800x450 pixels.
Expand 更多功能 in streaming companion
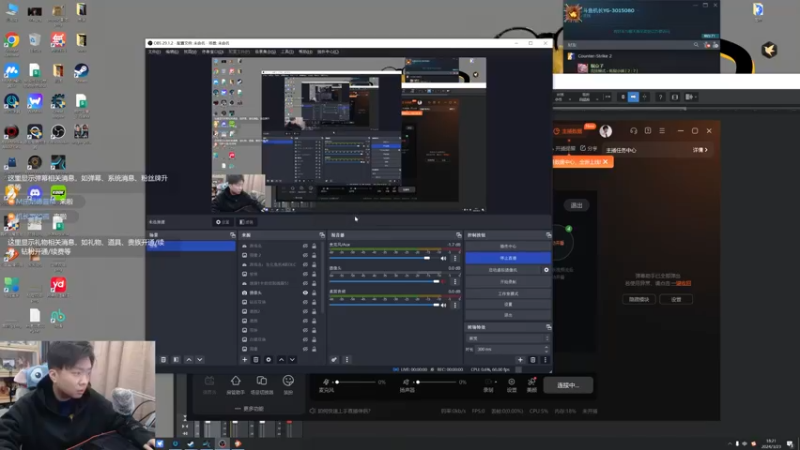(x=249, y=409)
